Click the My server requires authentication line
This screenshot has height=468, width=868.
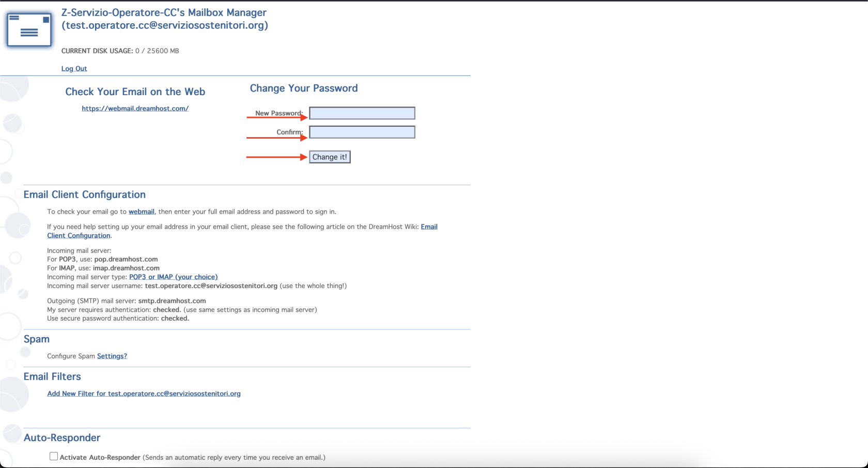182,310
